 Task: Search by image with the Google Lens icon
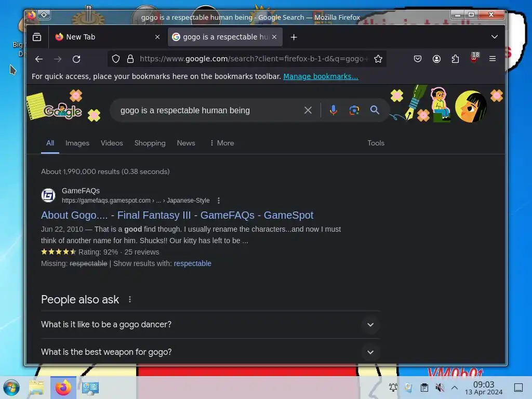click(354, 110)
